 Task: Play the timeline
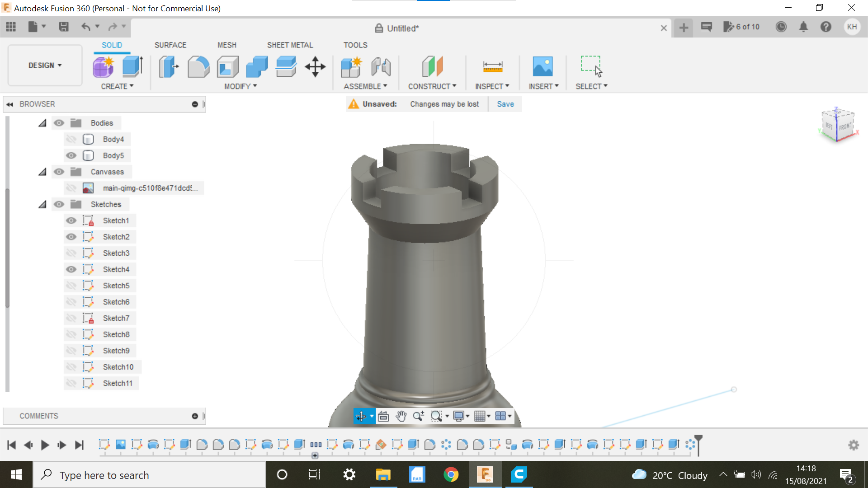[45, 445]
